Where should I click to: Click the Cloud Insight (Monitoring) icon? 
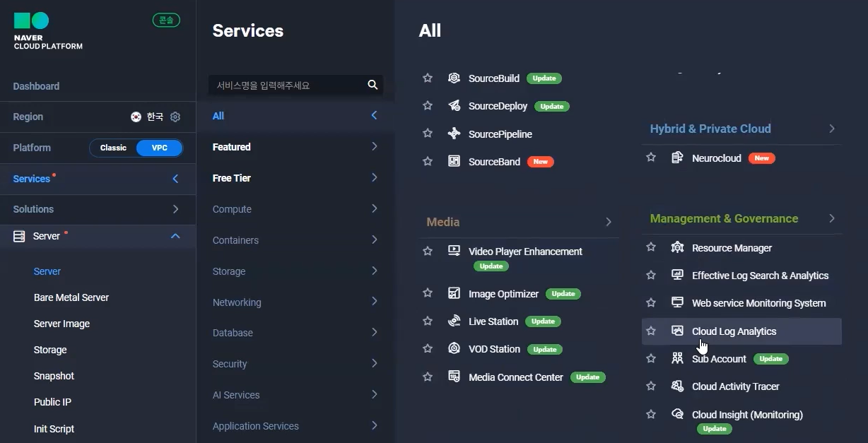(677, 414)
